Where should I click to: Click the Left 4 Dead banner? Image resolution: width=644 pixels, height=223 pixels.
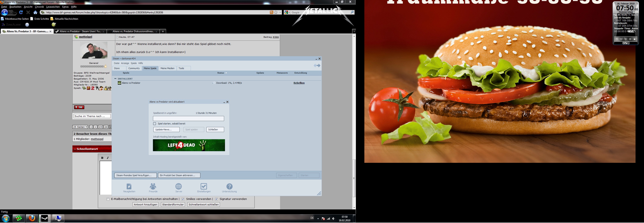pyautogui.click(x=189, y=145)
